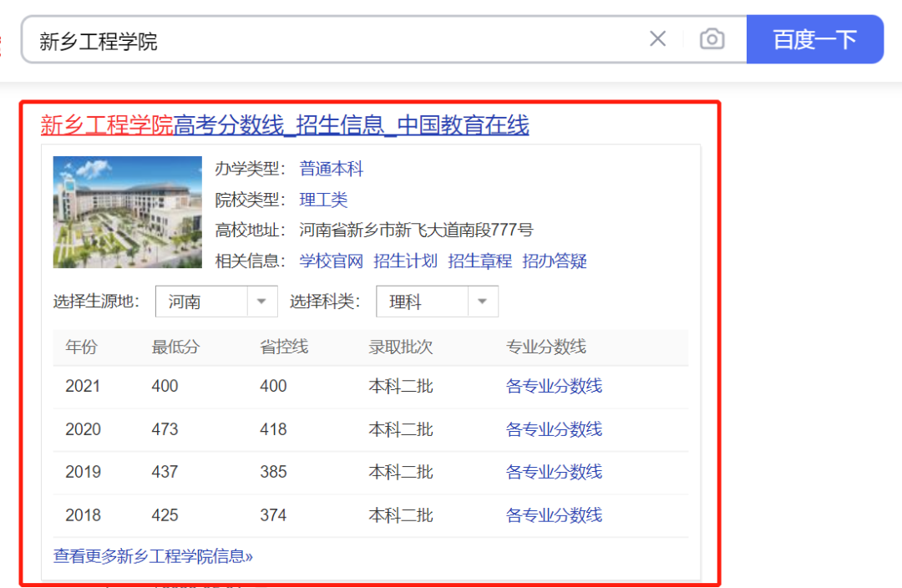Open the 理工类 school type link
This screenshot has height=588, width=902.
tap(323, 200)
